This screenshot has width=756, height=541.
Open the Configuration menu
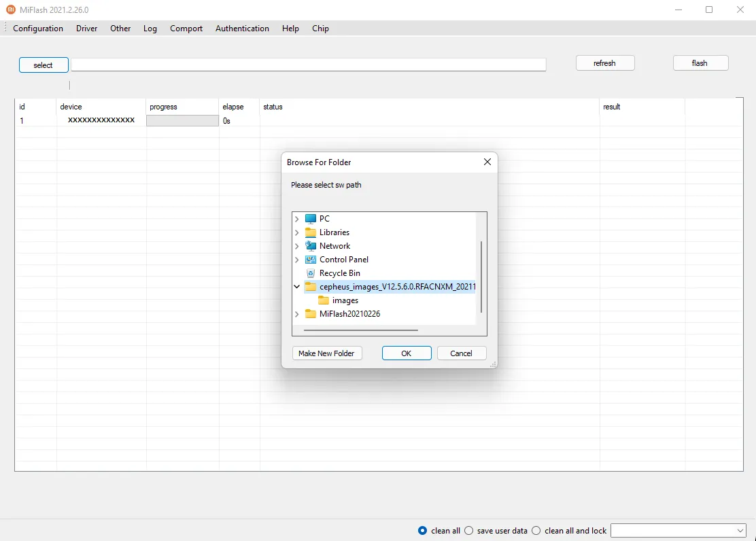click(x=38, y=29)
